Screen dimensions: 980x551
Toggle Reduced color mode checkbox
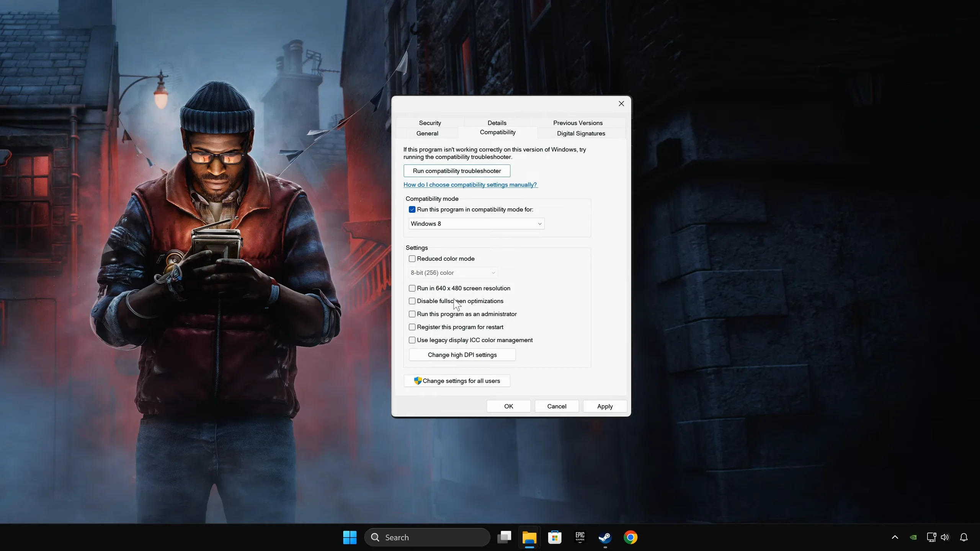[412, 259]
